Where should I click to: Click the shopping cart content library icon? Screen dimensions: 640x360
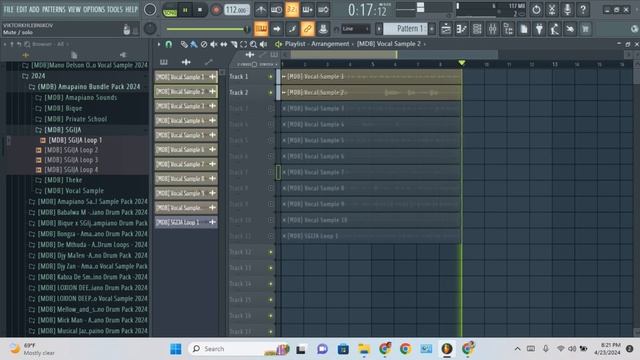pos(586,29)
